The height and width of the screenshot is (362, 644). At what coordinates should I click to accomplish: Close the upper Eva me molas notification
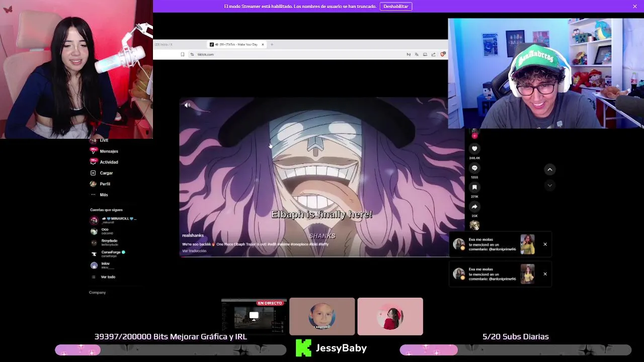(x=545, y=244)
